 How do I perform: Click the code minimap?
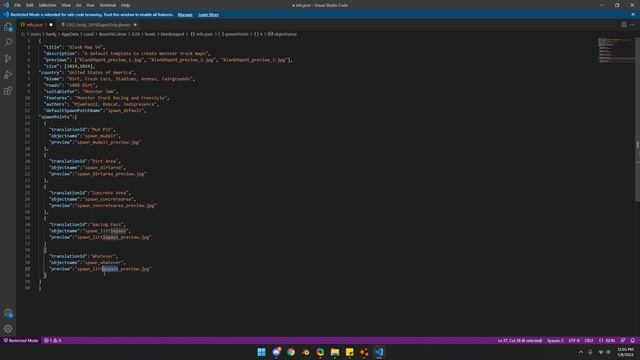pos(616,51)
